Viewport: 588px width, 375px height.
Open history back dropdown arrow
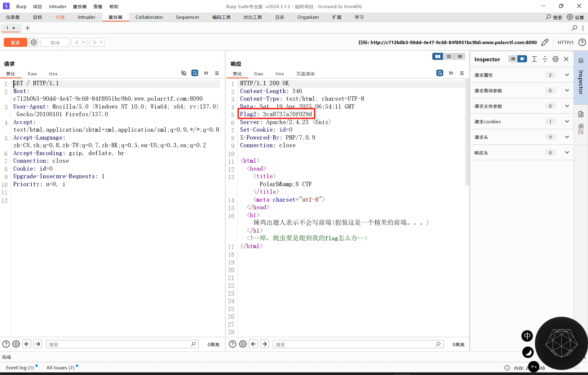click(84, 42)
